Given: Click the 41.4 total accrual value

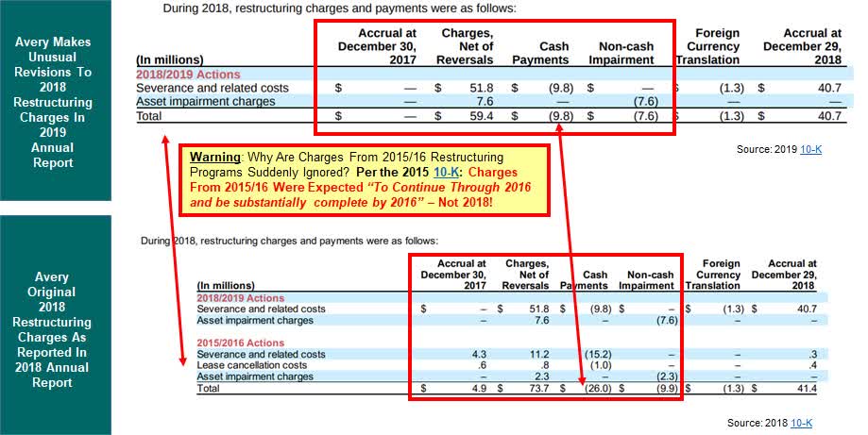Looking at the screenshot, I should [807, 389].
